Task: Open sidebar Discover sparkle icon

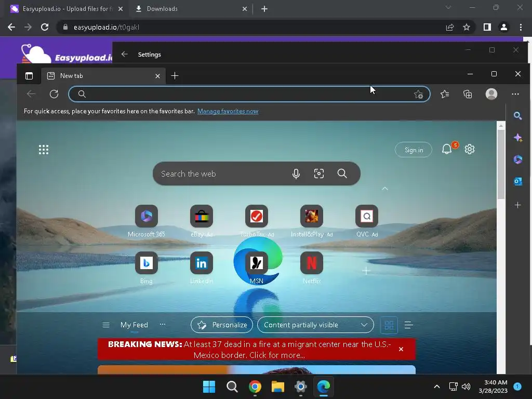Action: tap(518, 137)
